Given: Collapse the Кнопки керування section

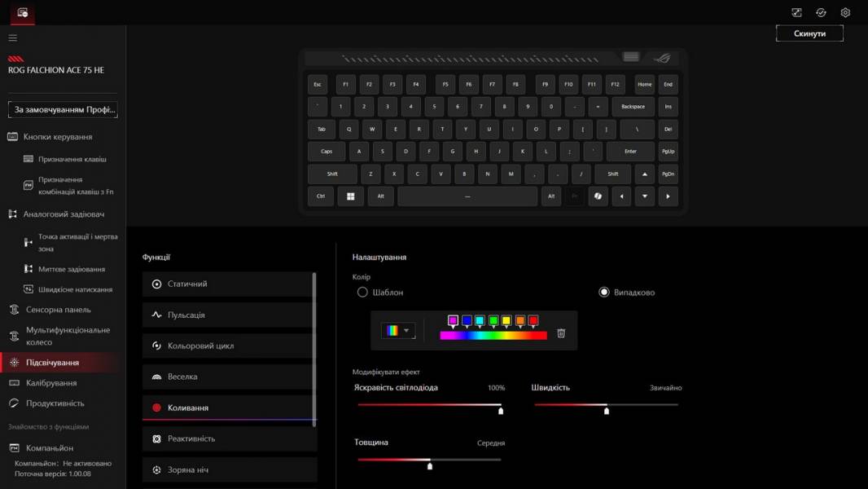Looking at the screenshot, I should pos(57,137).
